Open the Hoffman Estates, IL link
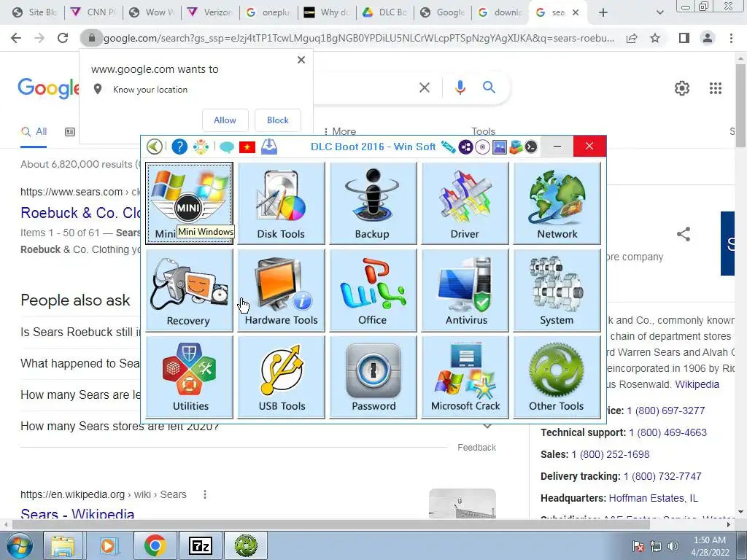747x560 pixels. (x=653, y=498)
